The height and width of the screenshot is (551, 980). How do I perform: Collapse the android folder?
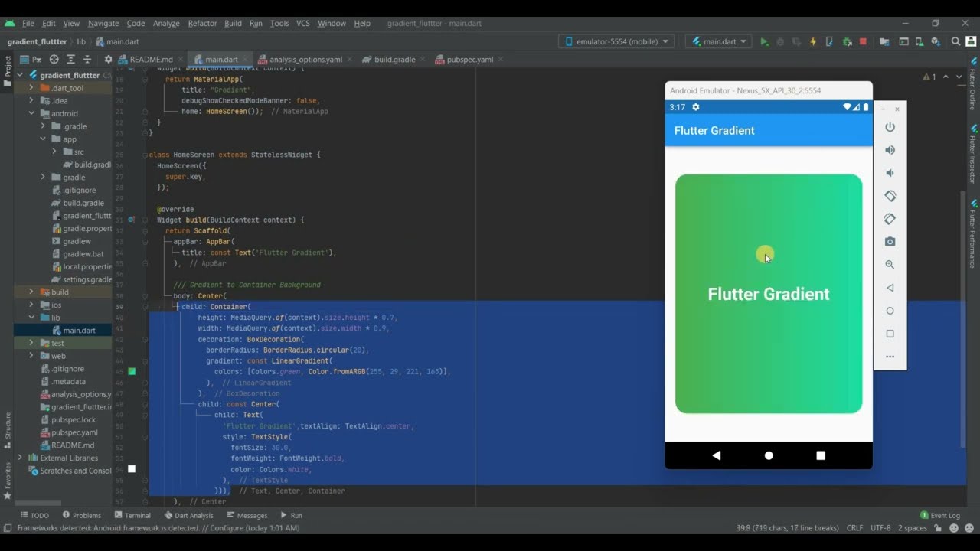pos(31,113)
